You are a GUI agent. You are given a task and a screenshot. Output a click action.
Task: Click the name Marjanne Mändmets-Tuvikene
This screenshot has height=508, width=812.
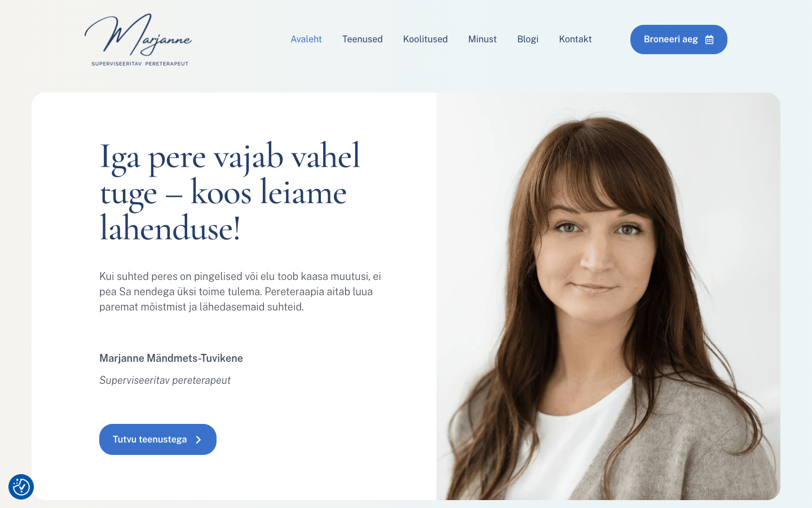click(x=171, y=358)
